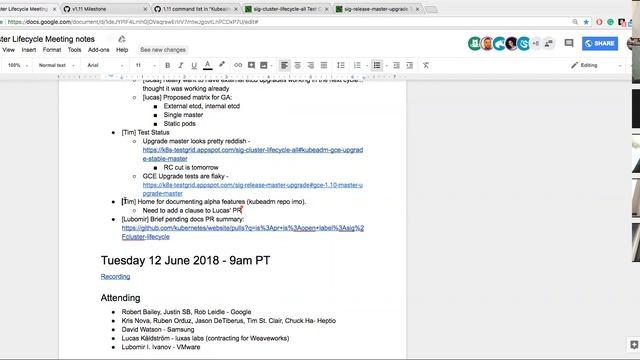The image size is (640, 360).
Task: Expand bulleted list options arrow
Action: click(386, 66)
